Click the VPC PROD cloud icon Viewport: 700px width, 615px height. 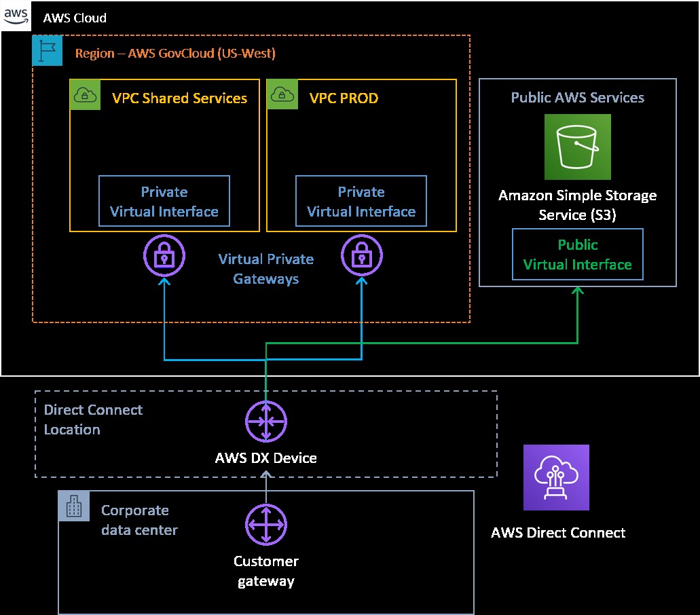point(282,95)
